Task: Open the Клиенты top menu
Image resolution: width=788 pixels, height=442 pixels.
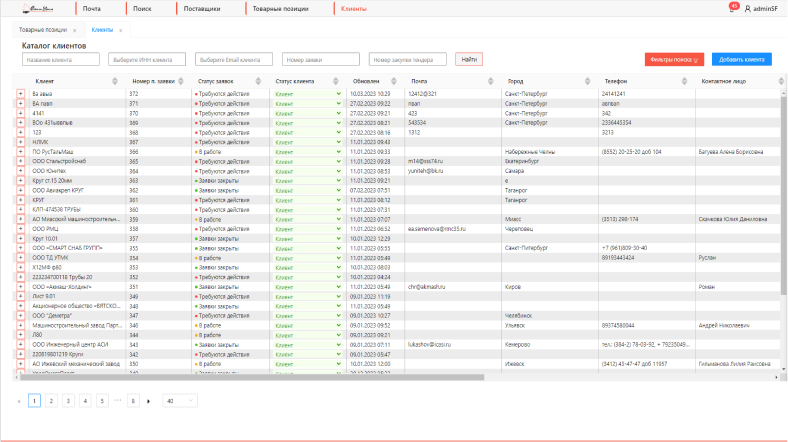Action: click(x=354, y=9)
